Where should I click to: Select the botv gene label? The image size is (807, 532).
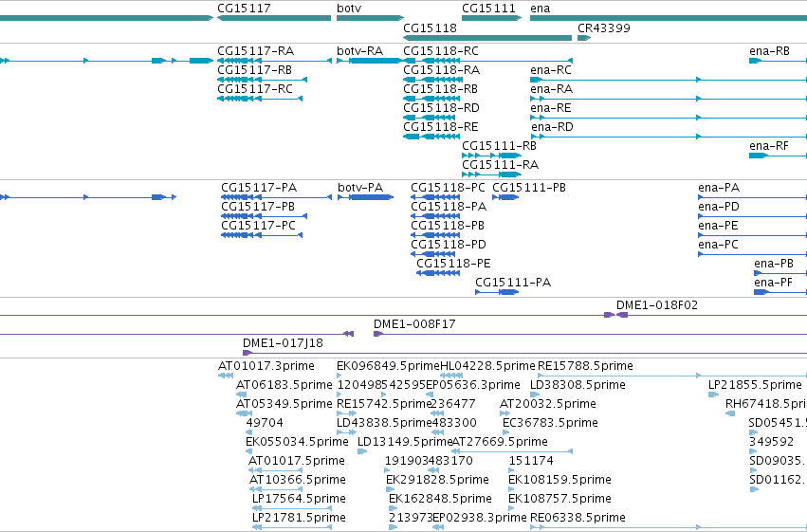349,9
